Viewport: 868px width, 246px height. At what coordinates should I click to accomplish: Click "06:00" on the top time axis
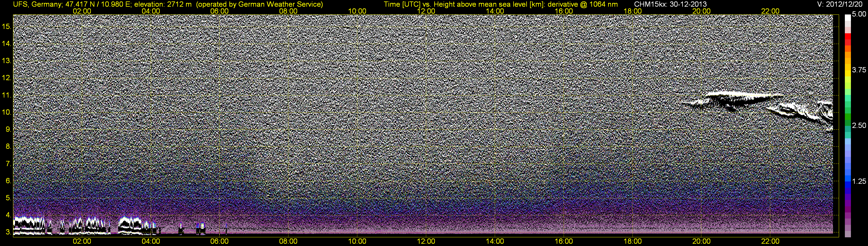tap(219, 11)
